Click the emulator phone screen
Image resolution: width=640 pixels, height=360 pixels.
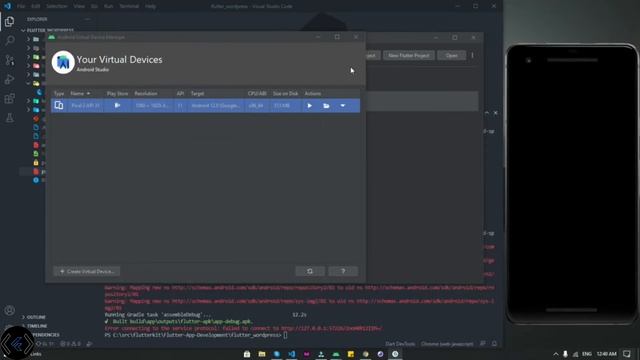click(x=571, y=184)
